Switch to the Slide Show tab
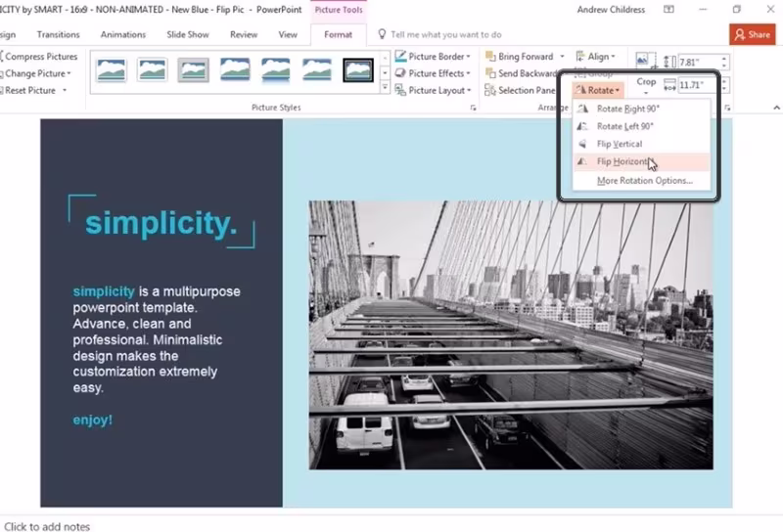Screen dimensions: 783x532 coord(188,34)
